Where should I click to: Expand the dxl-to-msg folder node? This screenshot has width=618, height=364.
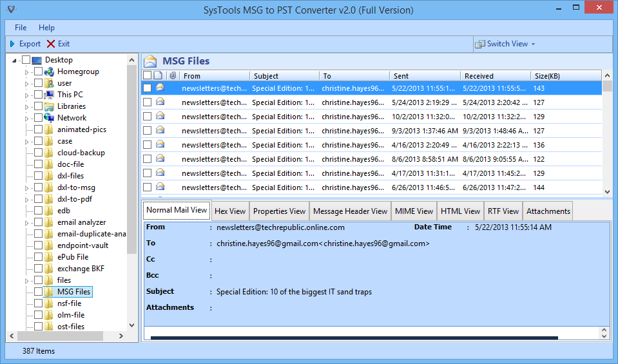click(27, 188)
